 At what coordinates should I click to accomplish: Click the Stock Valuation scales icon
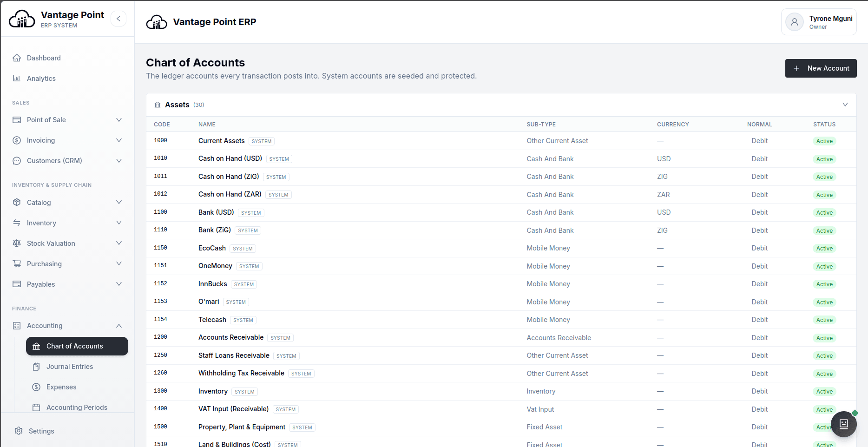point(17,243)
